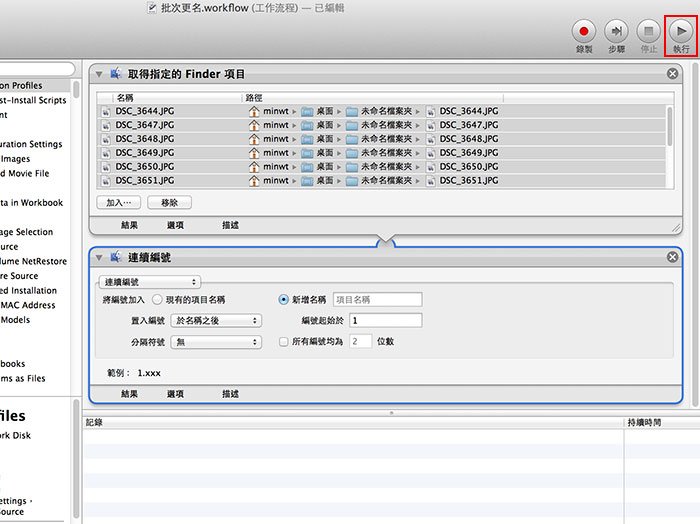Collapse the 取得指定的 Finder 項目 disclosure triangle
This screenshot has height=524, width=700.
(98, 74)
